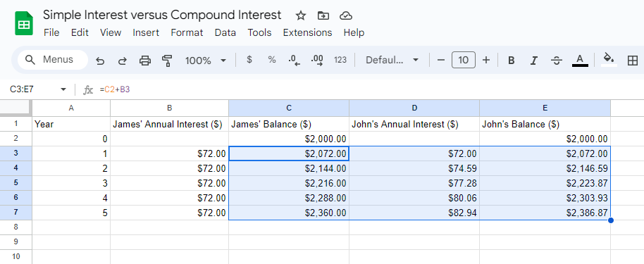Open the Tools menu
Image resolution: width=644 pixels, height=264 pixels.
(259, 32)
